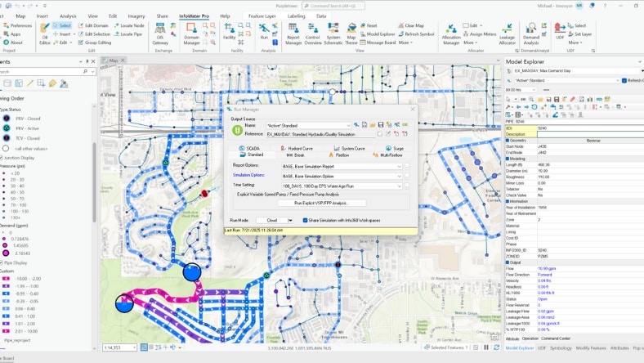Switch to the Imagery ribbon tab
The image size is (644, 363).
click(136, 16)
